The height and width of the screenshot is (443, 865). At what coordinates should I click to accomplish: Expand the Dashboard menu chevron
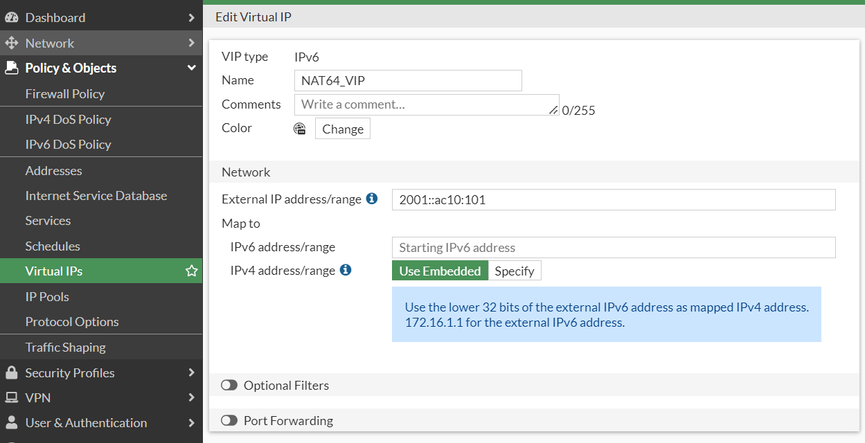click(x=191, y=17)
